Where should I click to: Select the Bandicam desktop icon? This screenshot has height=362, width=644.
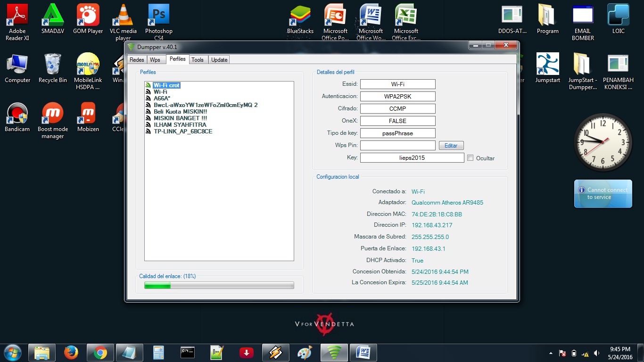pyautogui.click(x=17, y=117)
